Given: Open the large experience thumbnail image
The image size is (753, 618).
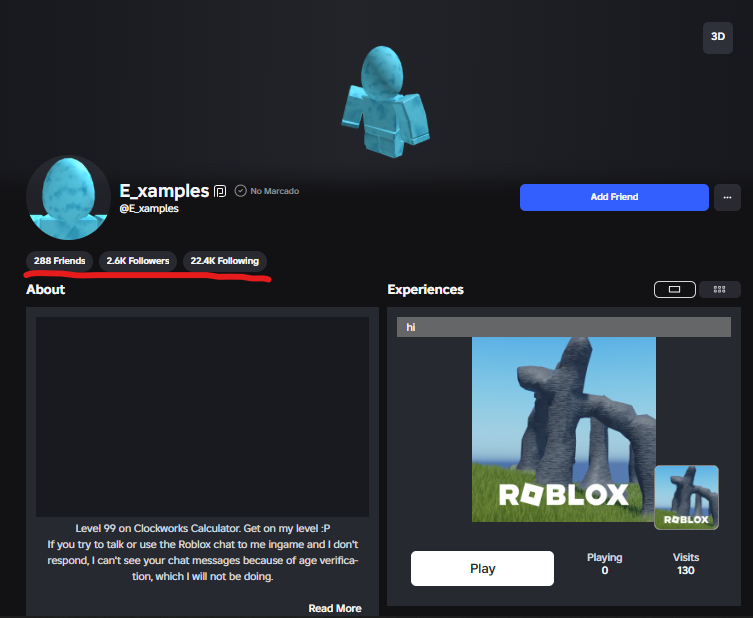Looking at the screenshot, I should 564,429.
